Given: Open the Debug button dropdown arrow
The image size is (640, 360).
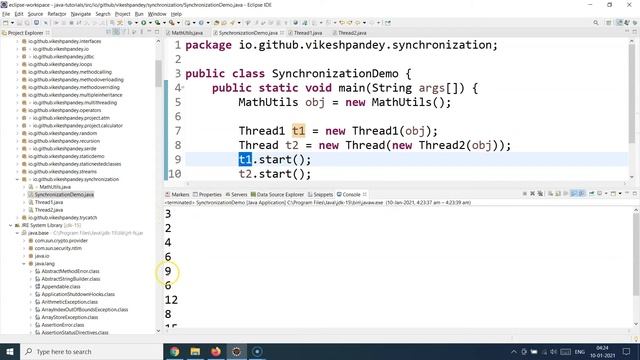Looking at the screenshot, I should 136,23.
